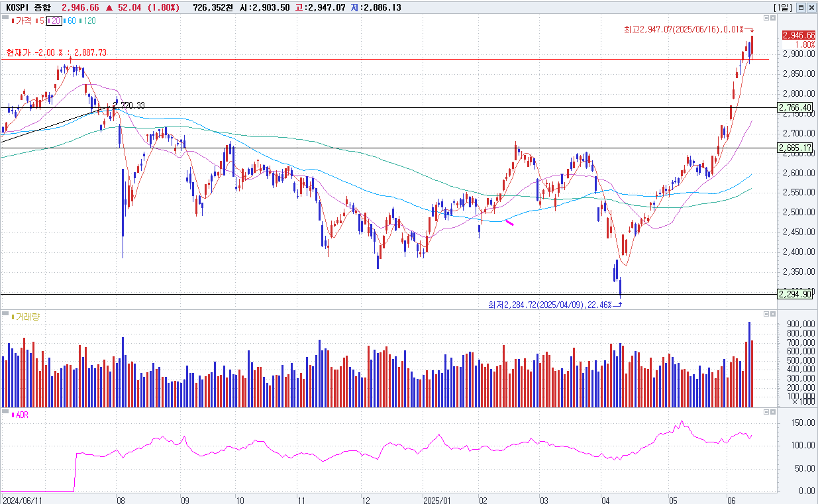Screen dimensions: 818x504
Task: Click the header low price 저:2,886.13
Action: click(376, 7)
